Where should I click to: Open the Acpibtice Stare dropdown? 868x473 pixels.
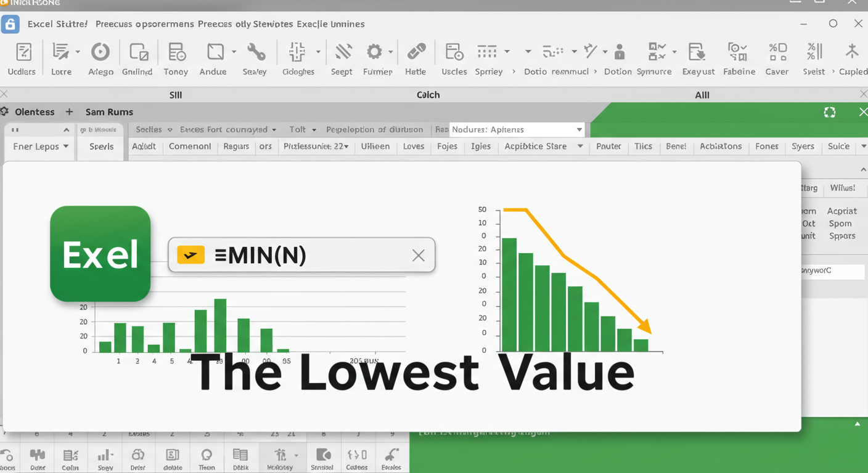(544, 147)
